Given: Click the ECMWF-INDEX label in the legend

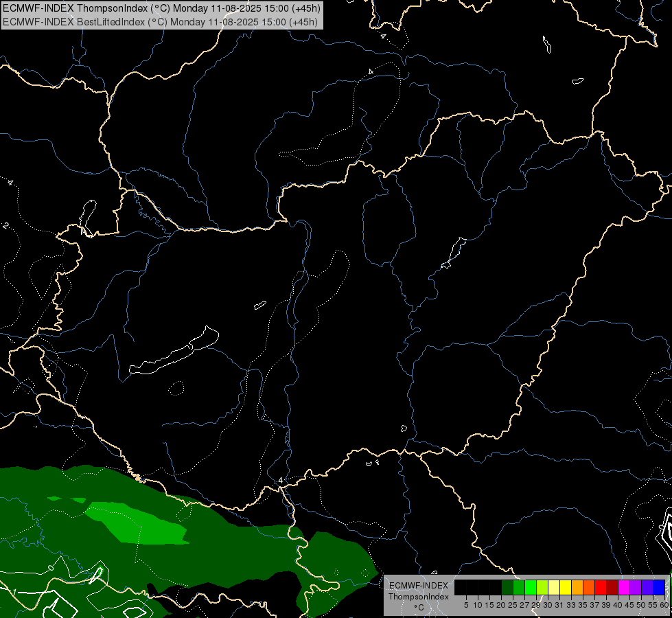Looking at the screenshot, I should point(418,586).
